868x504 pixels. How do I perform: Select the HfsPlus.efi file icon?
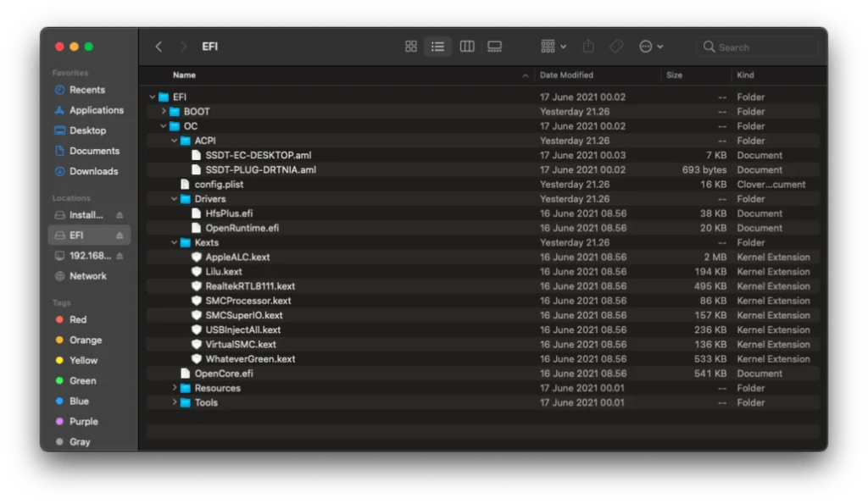(196, 213)
